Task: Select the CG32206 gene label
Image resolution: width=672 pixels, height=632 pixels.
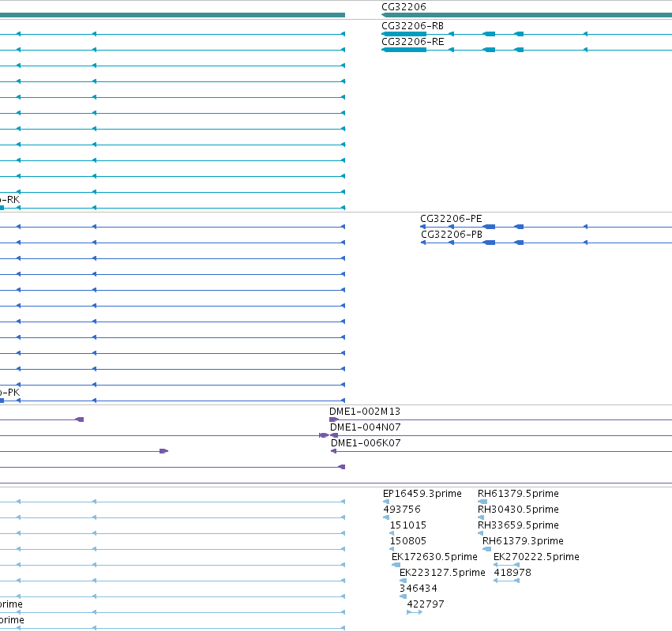Action: (404, 7)
